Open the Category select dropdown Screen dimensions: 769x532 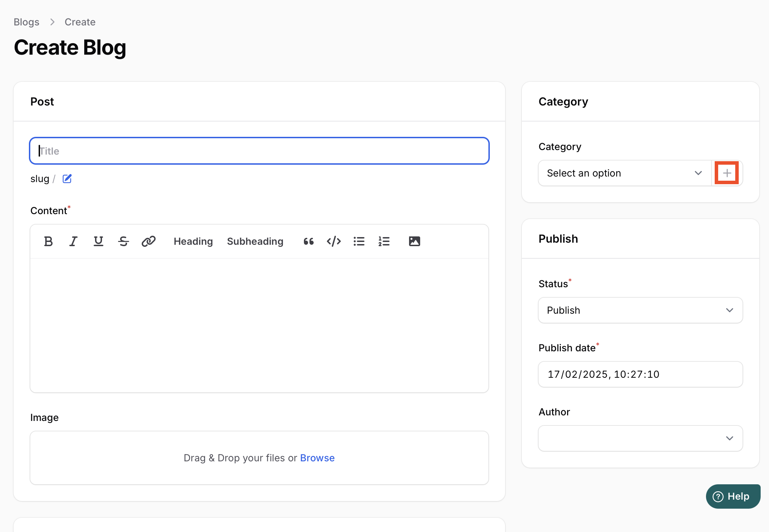click(x=624, y=173)
